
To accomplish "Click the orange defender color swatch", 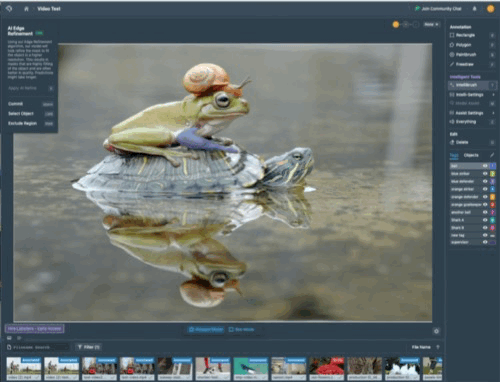I will pos(492,197).
